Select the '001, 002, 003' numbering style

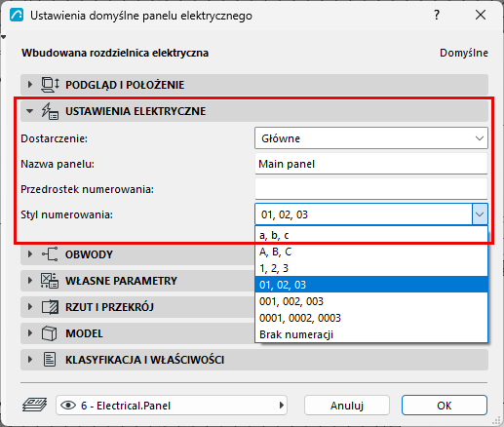[371, 301]
